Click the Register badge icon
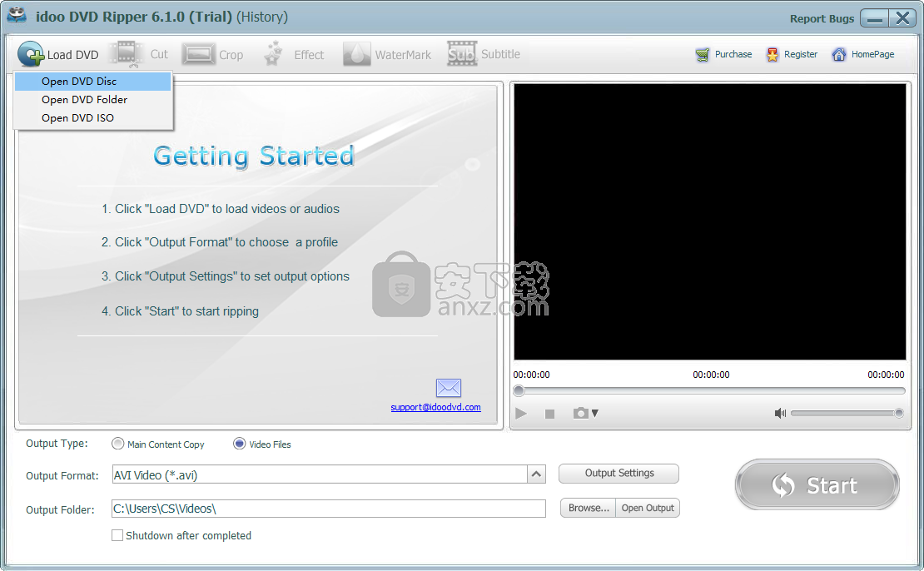924x571 pixels. (772, 55)
